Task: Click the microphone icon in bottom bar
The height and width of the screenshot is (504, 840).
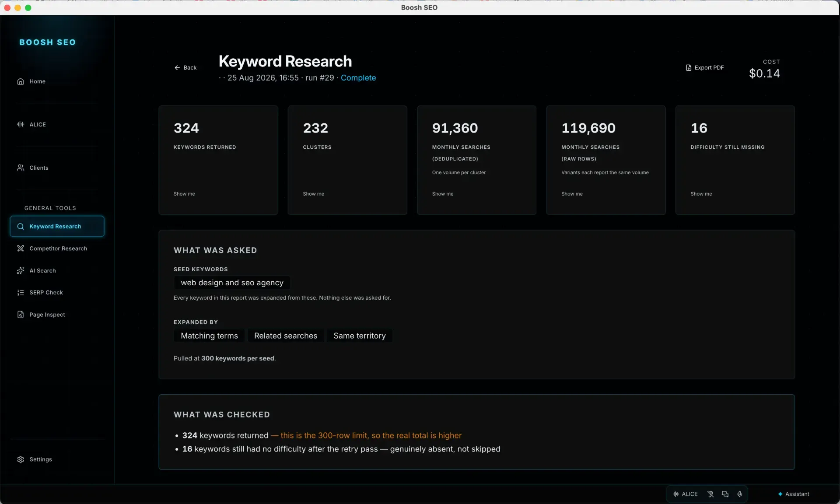Action: point(740,494)
